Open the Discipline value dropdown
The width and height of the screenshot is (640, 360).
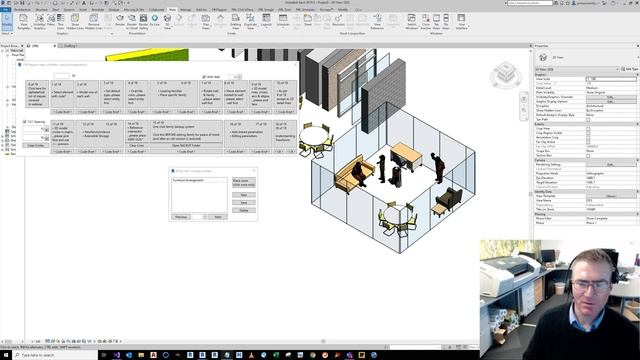click(x=611, y=106)
